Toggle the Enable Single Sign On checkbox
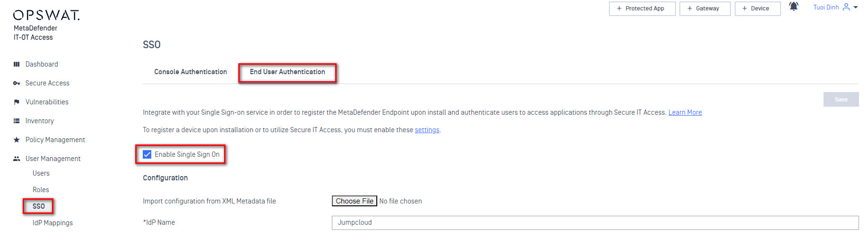The height and width of the screenshot is (237, 868). [148, 154]
